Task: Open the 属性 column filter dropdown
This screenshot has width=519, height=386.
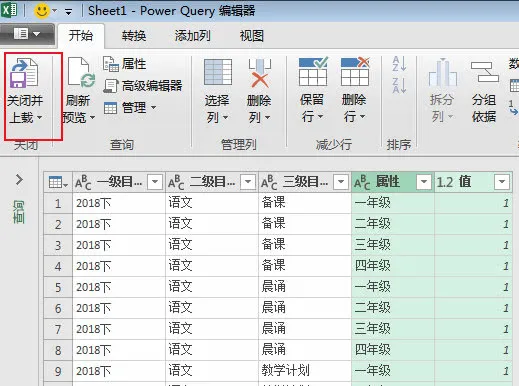Action: click(x=424, y=182)
